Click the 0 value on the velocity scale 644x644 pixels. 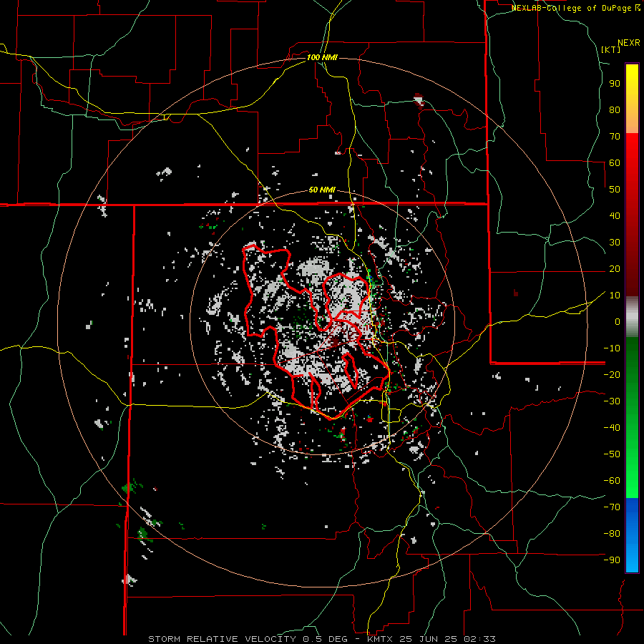coord(618,321)
